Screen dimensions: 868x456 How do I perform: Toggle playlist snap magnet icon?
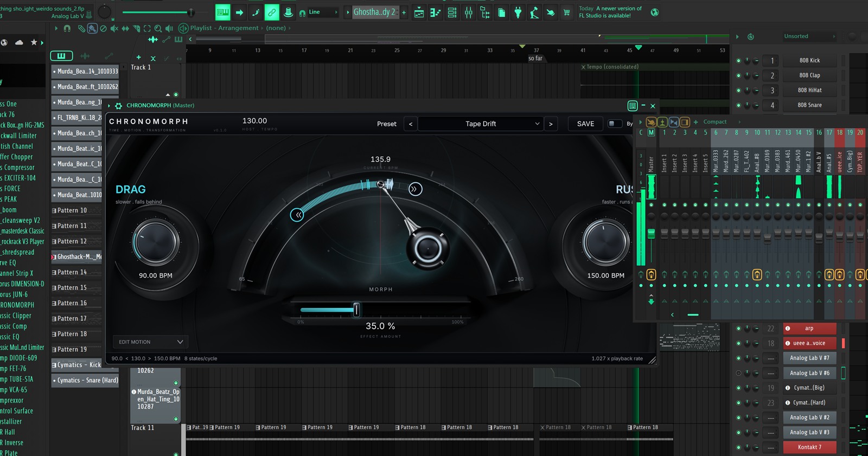click(x=67, y=28)
